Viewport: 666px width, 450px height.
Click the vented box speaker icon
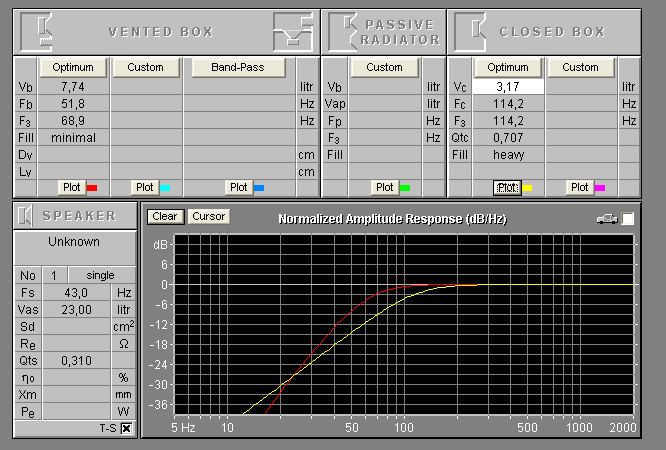37,32
